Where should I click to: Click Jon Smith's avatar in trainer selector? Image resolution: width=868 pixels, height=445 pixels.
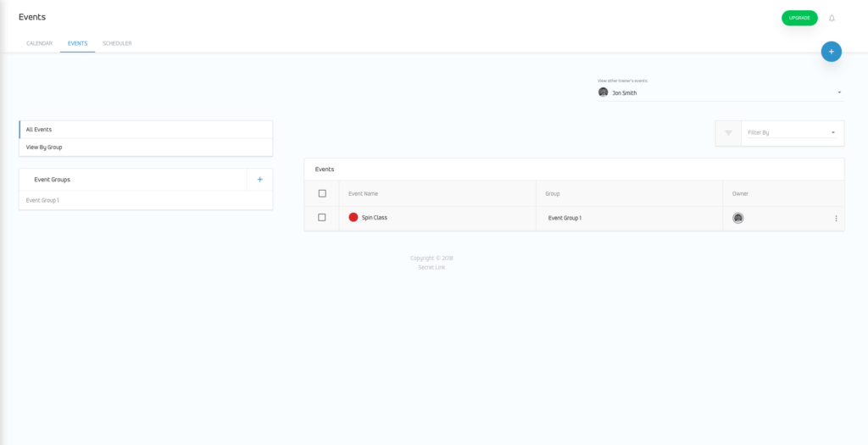click(603, 92)
